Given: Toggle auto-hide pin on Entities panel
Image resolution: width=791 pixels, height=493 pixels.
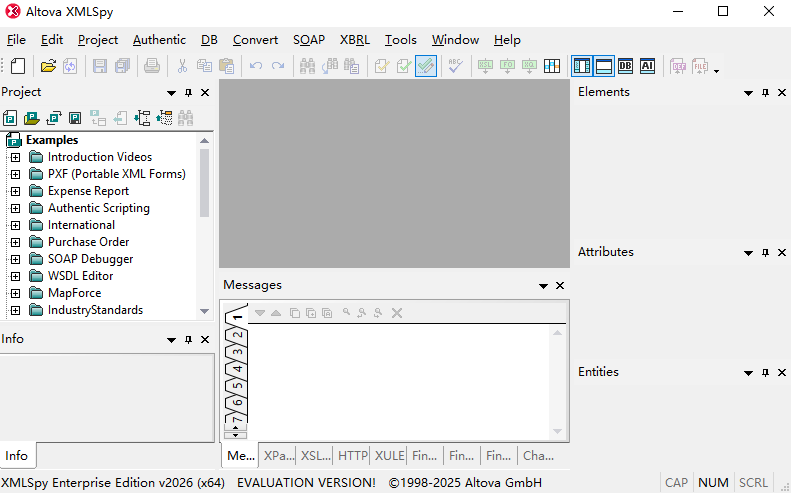Looking at the screenshot, I should pyautogui.click(x=765, y=372).
